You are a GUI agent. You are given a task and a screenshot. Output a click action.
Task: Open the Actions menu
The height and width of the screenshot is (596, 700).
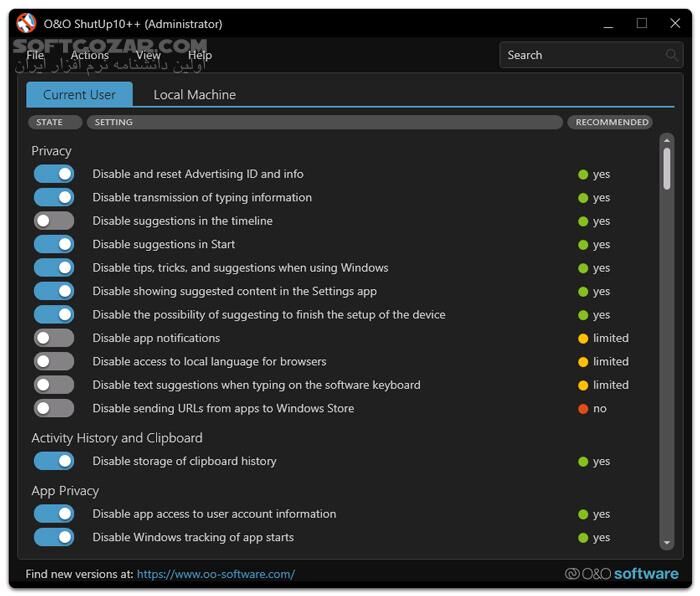pyautogui.click(x=89, y=56)
